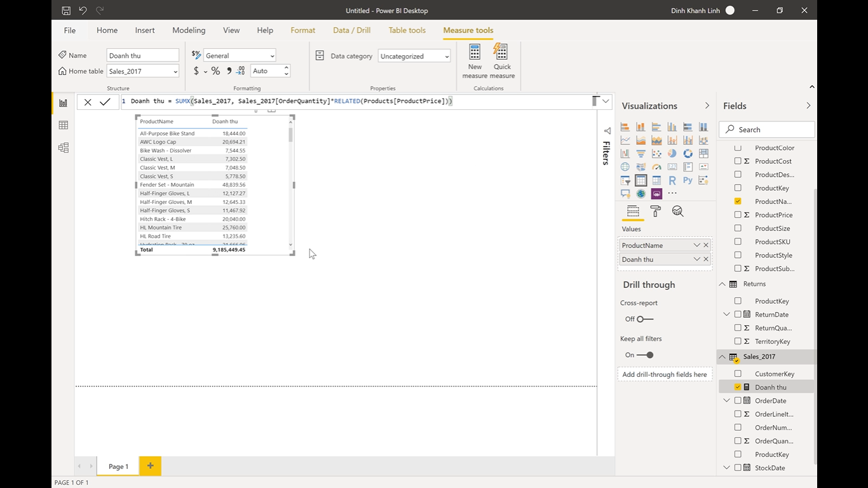This screenshot has width=868, height=488.
Task: Select the Card visual
Action: tap(672, 167)
